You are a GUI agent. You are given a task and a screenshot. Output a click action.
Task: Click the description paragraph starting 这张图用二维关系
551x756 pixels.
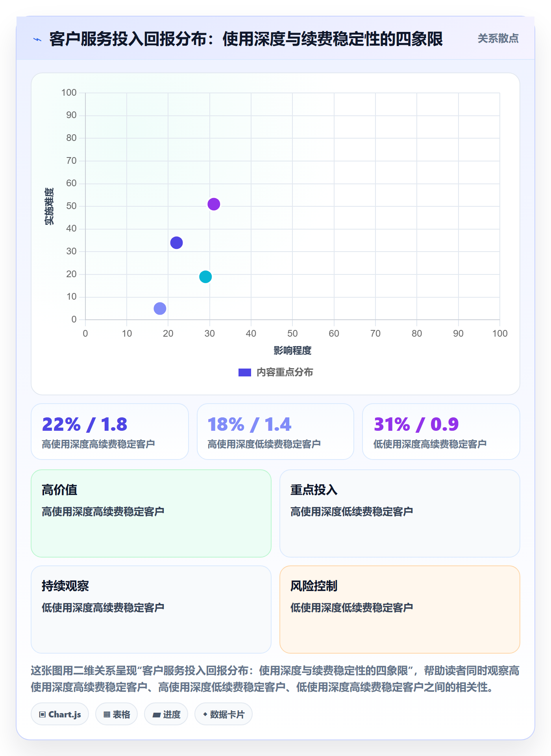[x=275, y=679]
